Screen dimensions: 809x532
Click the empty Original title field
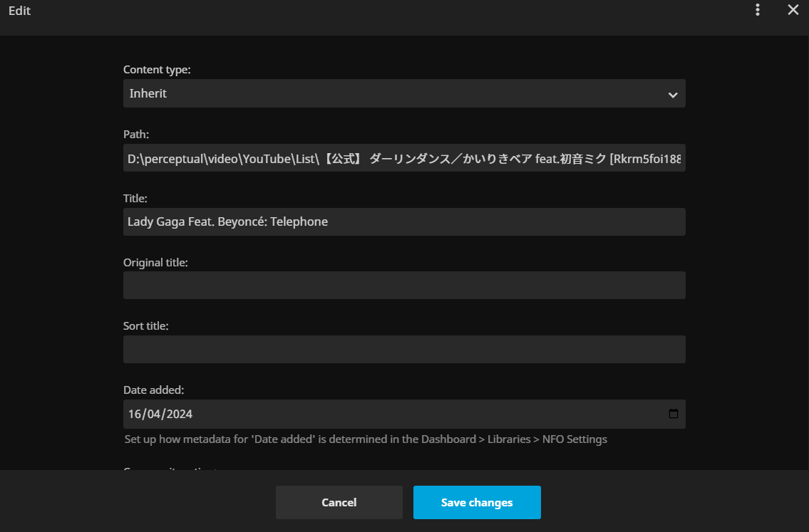click(403, 285)
